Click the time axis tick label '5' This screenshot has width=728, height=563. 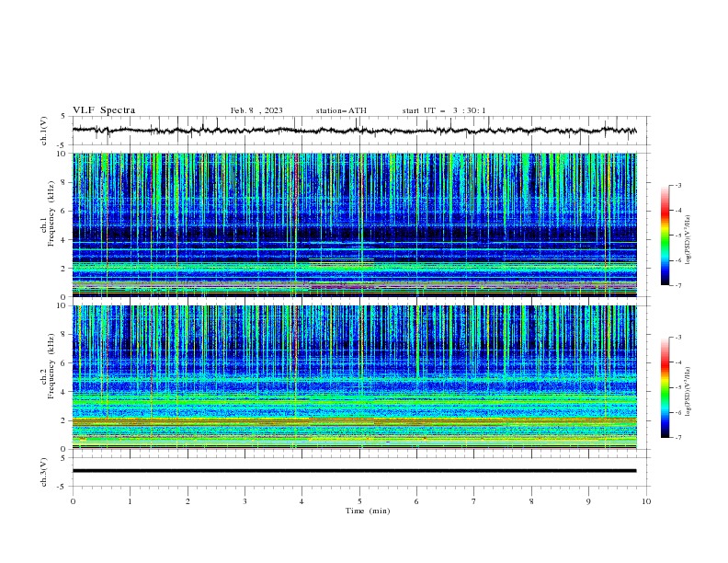point(359,501)
